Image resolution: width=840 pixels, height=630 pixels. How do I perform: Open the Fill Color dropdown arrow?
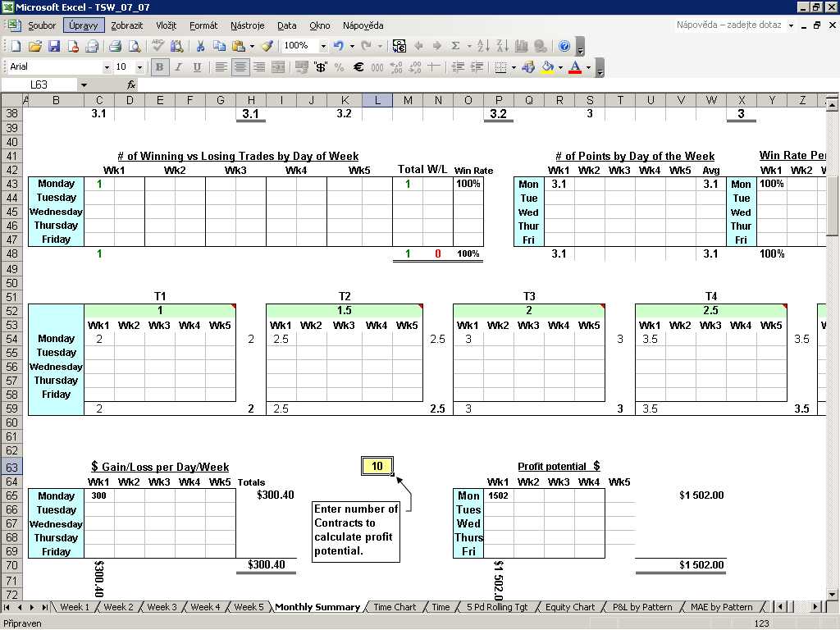(560, 67)
